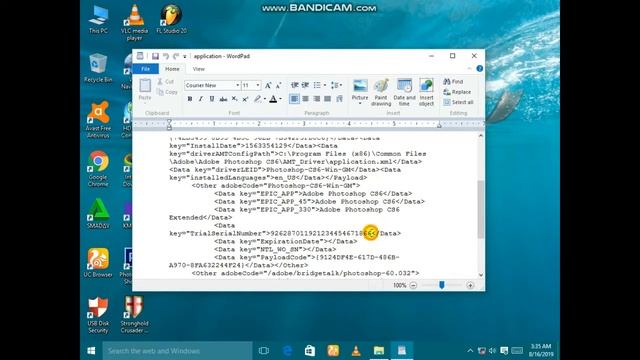Click the vertical scrollbar thumb in WordPad
This screenshot has height=360, width=640.
[481, 209]
